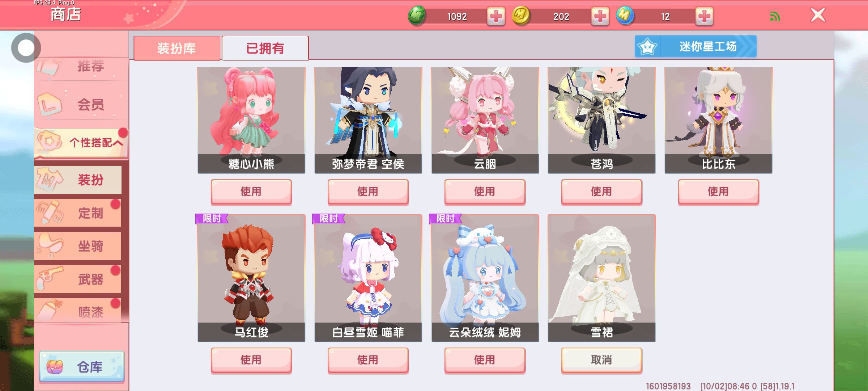Select the 云朵绒绒 妮姆 skin thumbnail
The height and width of the screenshot is (391, 868).
click(485, 278)
